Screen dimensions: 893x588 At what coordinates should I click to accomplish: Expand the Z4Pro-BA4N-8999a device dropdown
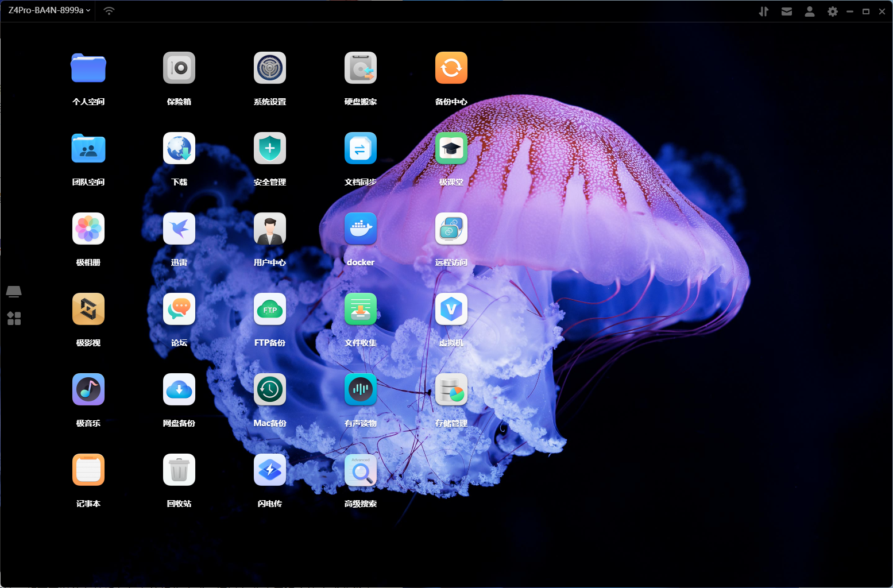49,10
